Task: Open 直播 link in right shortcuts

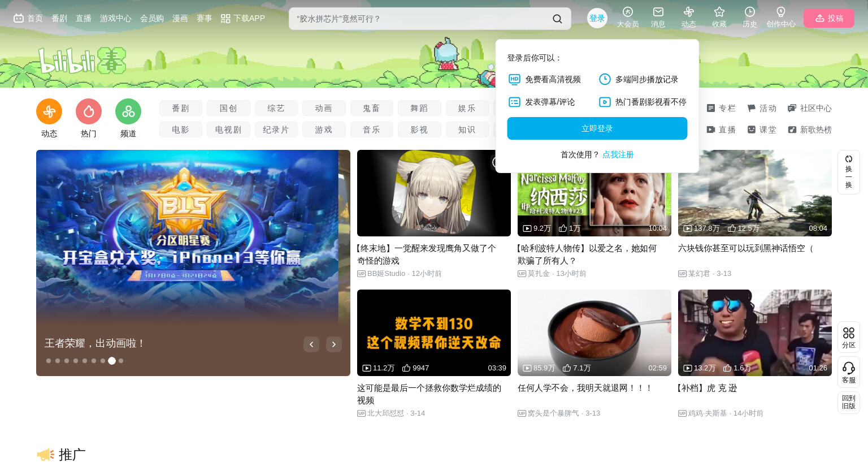Action: point(721,130)
